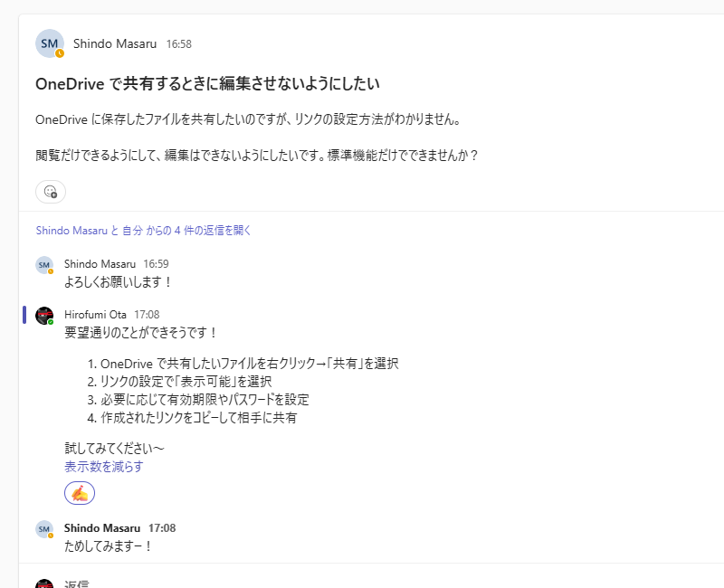The height and width of the screenshot is (588, 724).
Task: Collapse the message with 表示数を減らす
Action: 103,467
